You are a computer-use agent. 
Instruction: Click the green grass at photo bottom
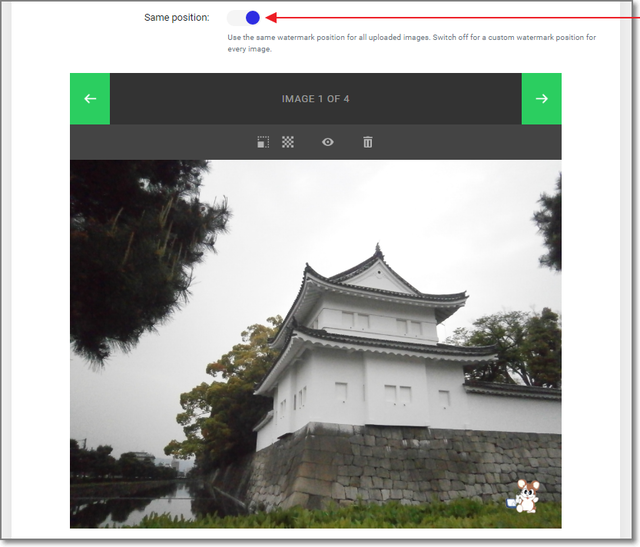coord(330,520)
